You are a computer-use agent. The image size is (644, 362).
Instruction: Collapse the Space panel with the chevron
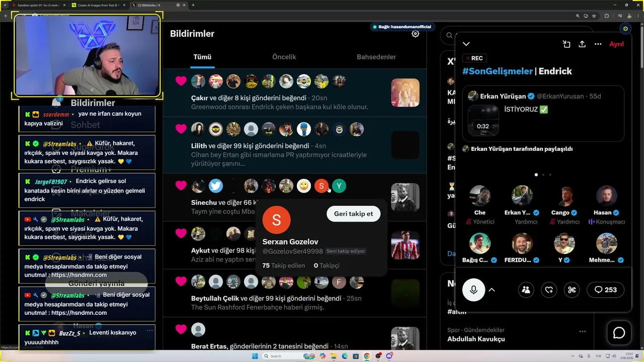click(x=466, y=44)
